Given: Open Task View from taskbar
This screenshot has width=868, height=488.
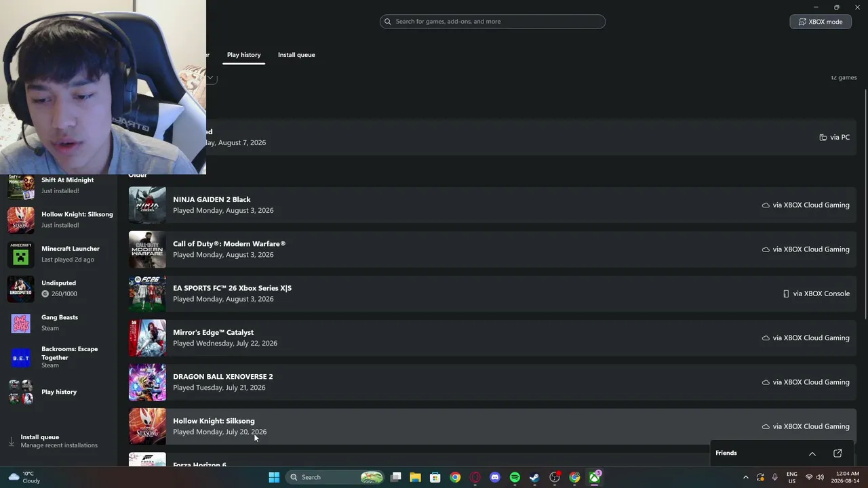Looking at the screenshot, I should (395, 477).
